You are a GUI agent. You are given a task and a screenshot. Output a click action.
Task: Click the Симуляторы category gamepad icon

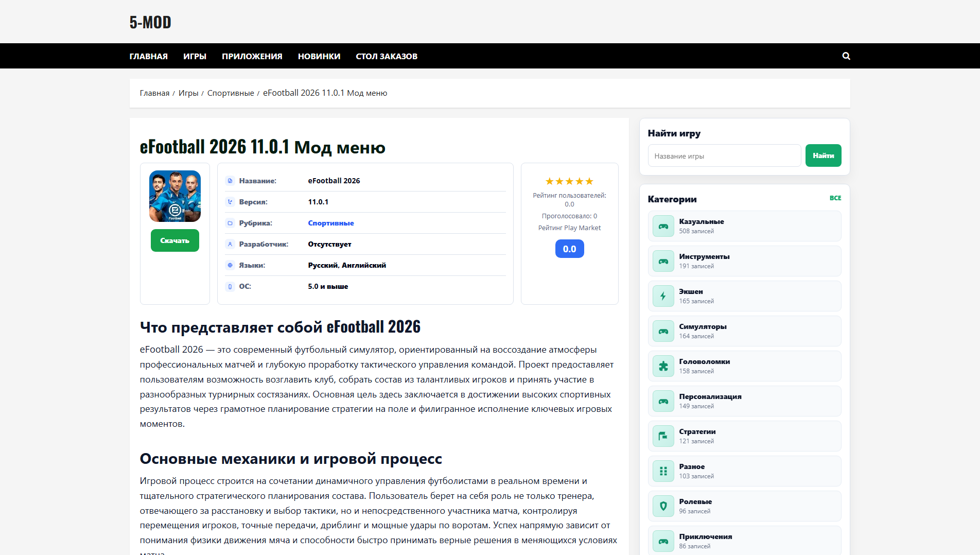(x=663, y=332)
